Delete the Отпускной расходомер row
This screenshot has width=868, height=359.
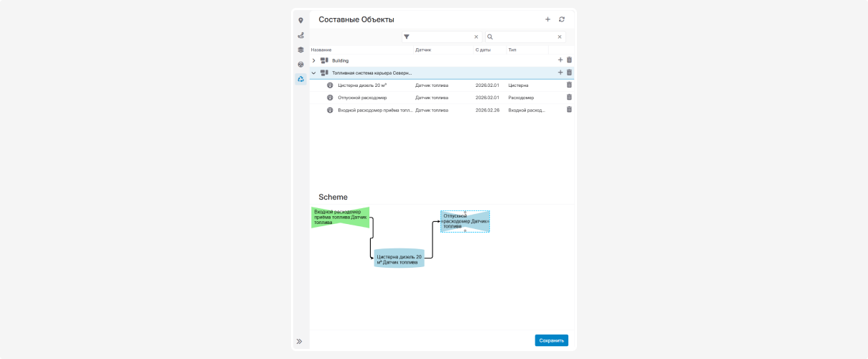coord(569,97)
